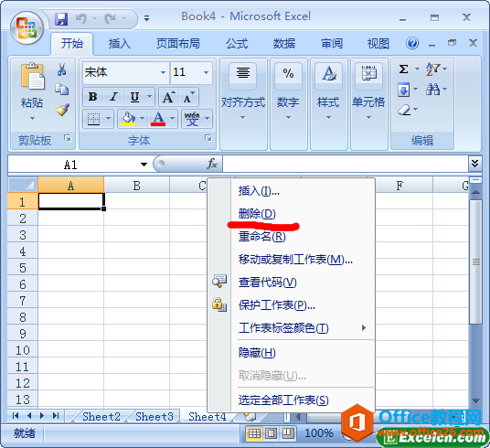Click the Copy icon

(61, 90)
